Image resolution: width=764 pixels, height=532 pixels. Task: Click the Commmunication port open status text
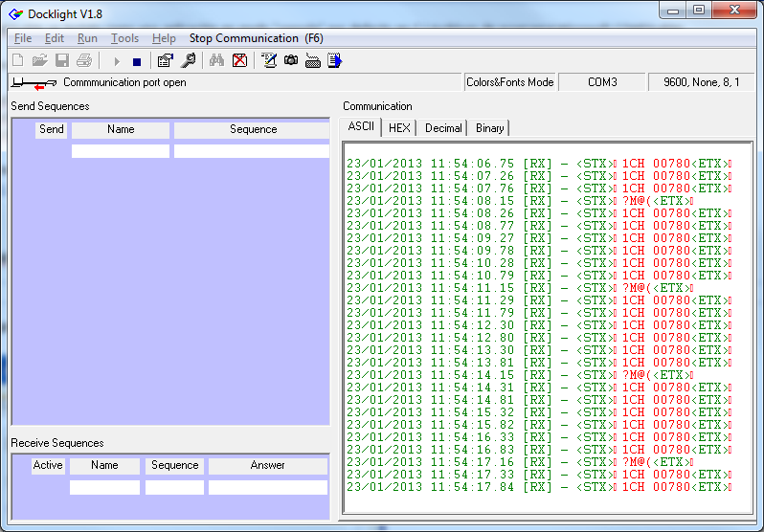click(x=124, y=82)
